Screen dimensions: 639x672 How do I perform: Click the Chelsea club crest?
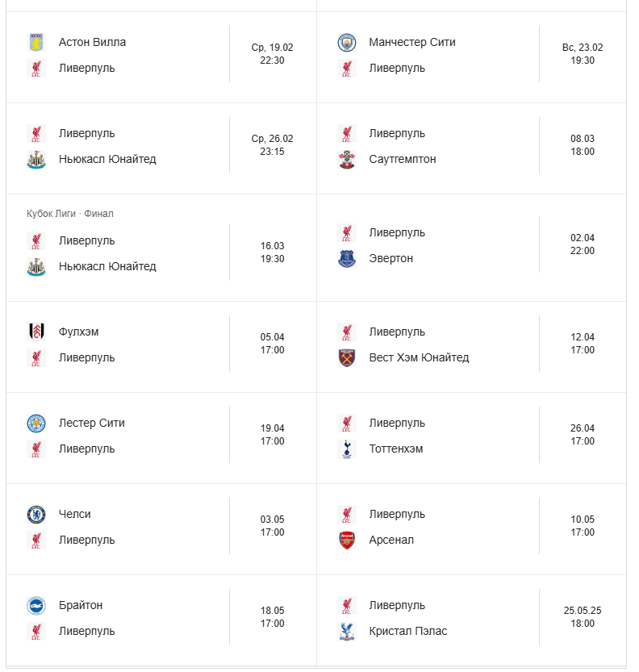[x=36, y=514]
